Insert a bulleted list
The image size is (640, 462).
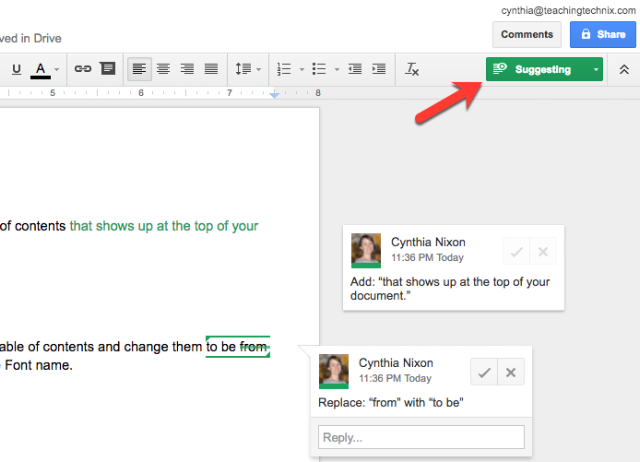(319, 69)
